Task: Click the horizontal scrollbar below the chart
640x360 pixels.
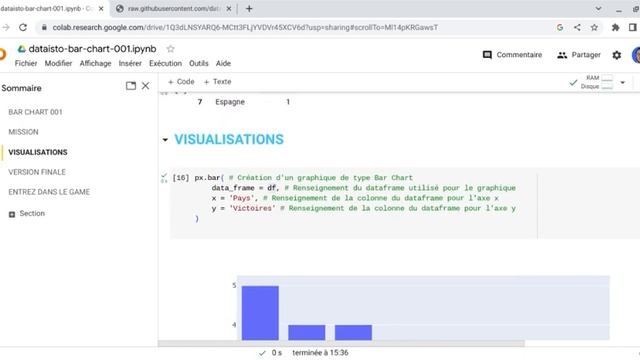Action: 341,343
